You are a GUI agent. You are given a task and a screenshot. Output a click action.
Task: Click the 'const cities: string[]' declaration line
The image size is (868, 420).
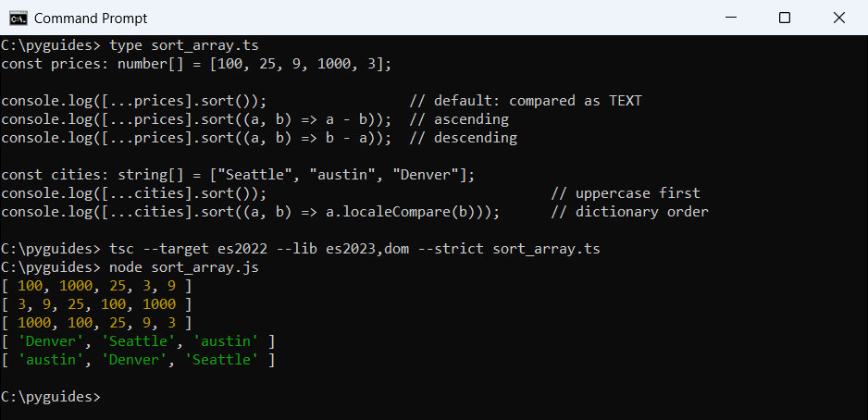click(x=238, y=175)
